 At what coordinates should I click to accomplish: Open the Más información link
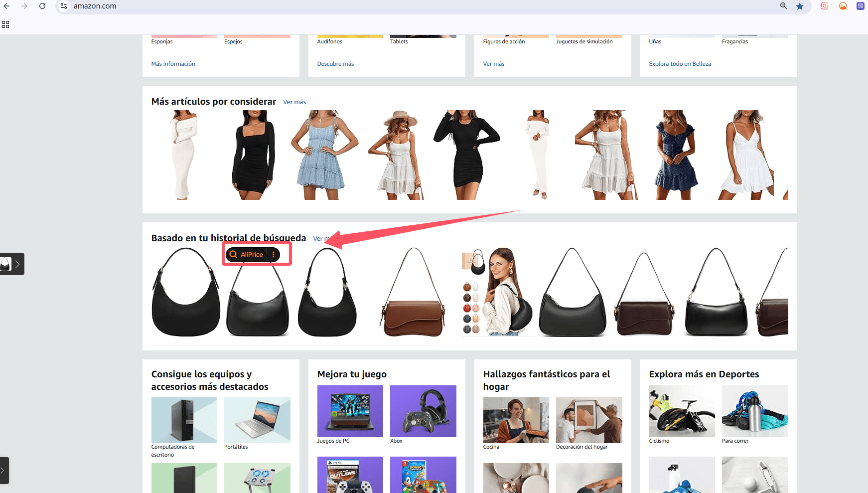tap(173, 64)
